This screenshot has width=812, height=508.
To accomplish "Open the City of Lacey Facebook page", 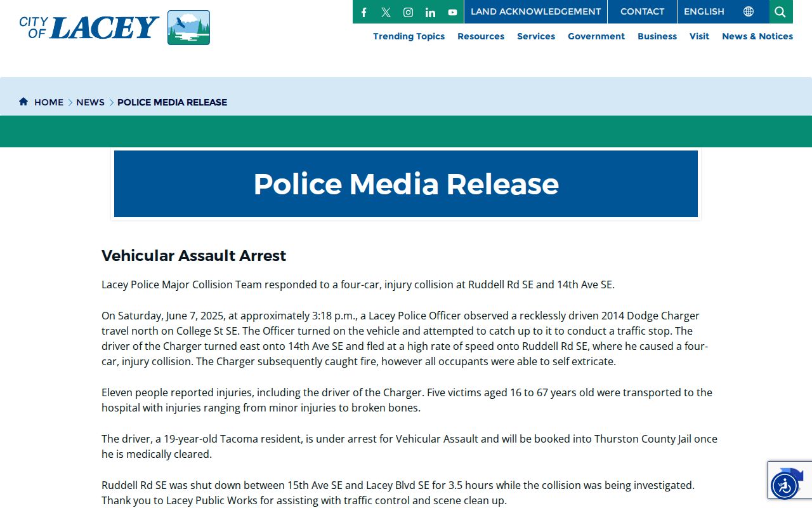I will 363,12.
